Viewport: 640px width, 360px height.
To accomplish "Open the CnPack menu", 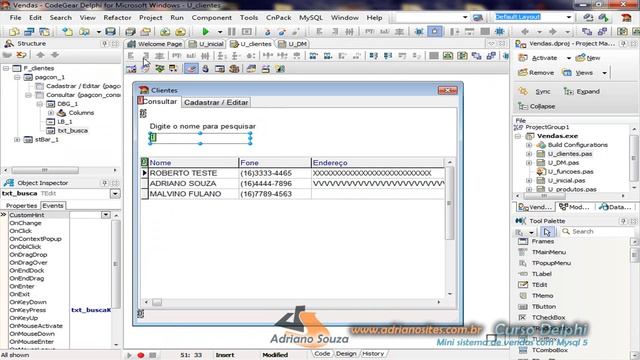I will [278, 18].
